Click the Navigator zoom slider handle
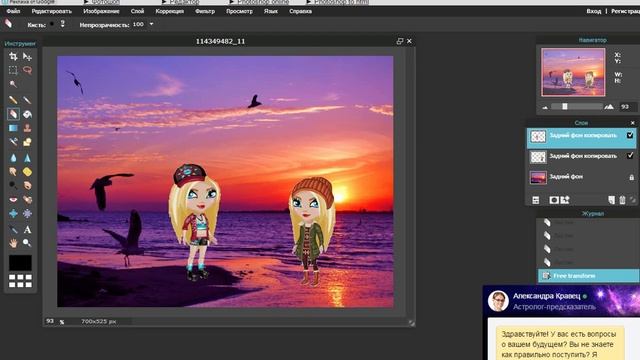 (565, 107)
